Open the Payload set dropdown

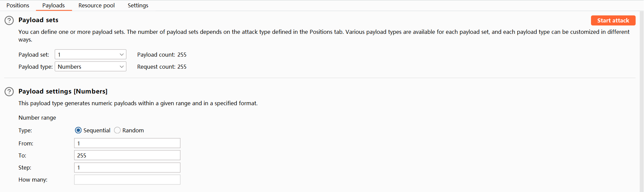click(x=90, y=55)
